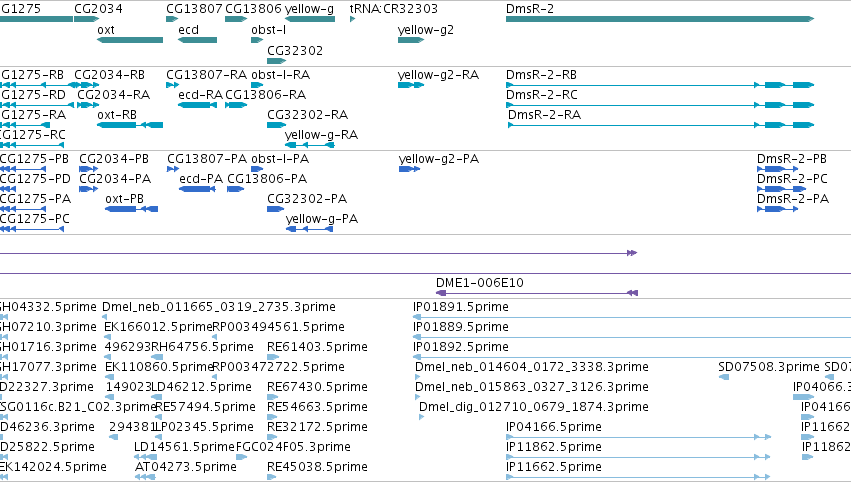Screen dimensions: 851x482
Task: Click the IP11862.5prime EST line
Action: (x=638, y=457)
